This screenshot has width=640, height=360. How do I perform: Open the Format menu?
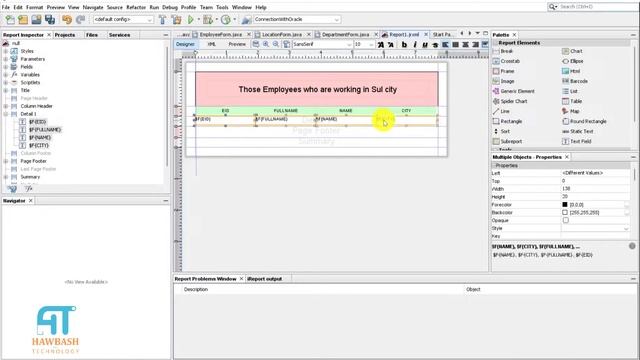[x=35, y=7]
